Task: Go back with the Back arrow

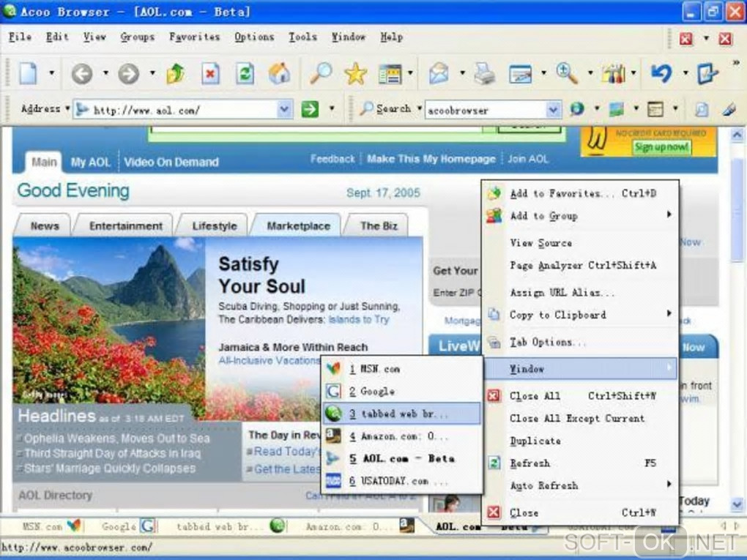Action: pyautogui.click(x=82, y=74)
